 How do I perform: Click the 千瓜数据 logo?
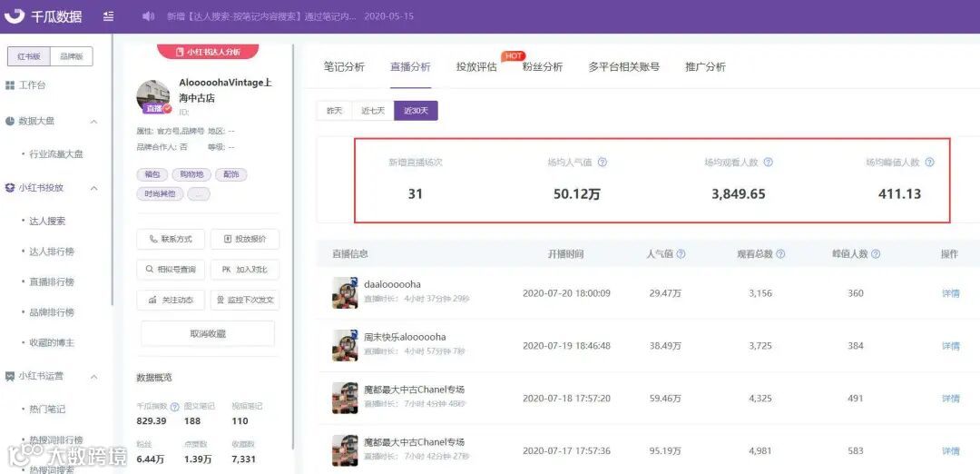pyautogui.click(x=44, y=16)
